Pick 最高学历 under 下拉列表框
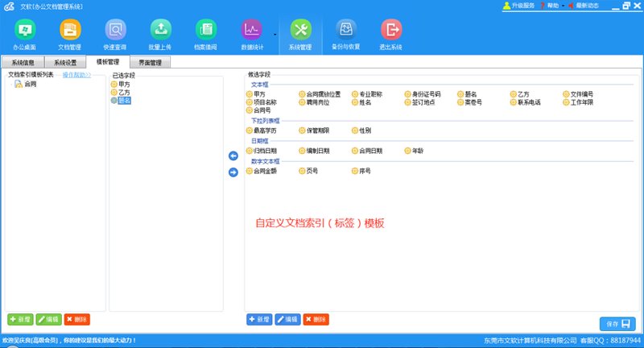The height and width of the screenshot is (348, 644). tap(261, 130)
